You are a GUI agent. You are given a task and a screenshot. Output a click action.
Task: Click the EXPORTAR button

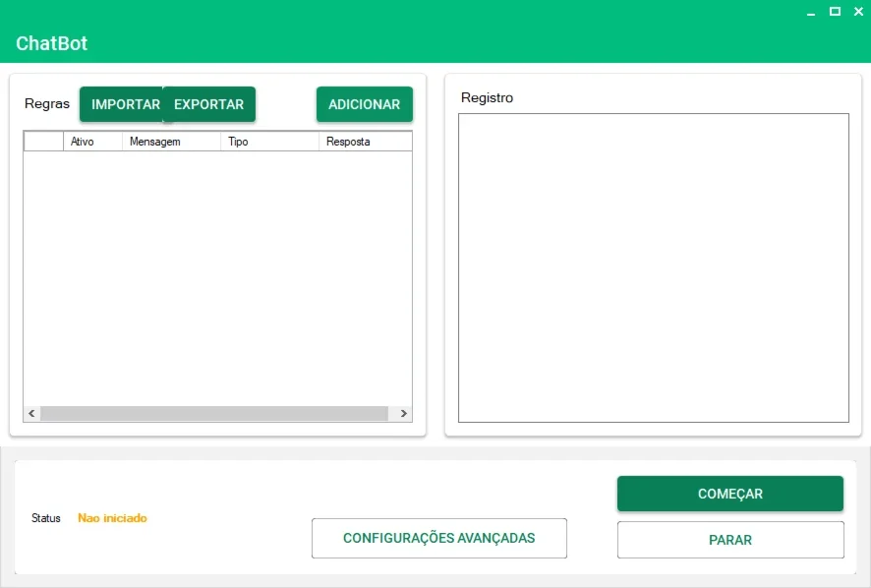pos(209,104)
